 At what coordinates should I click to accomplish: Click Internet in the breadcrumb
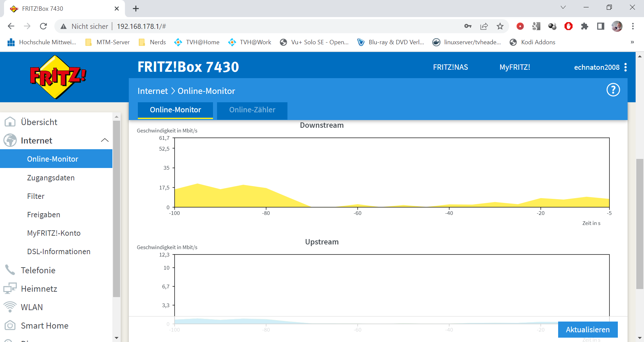point(153,91)
